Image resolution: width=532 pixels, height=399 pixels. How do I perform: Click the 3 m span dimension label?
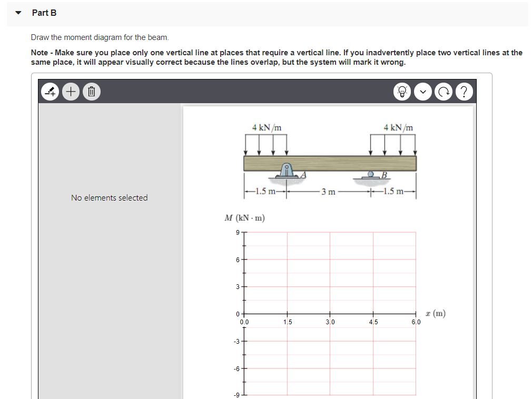(x=329, y=192)
